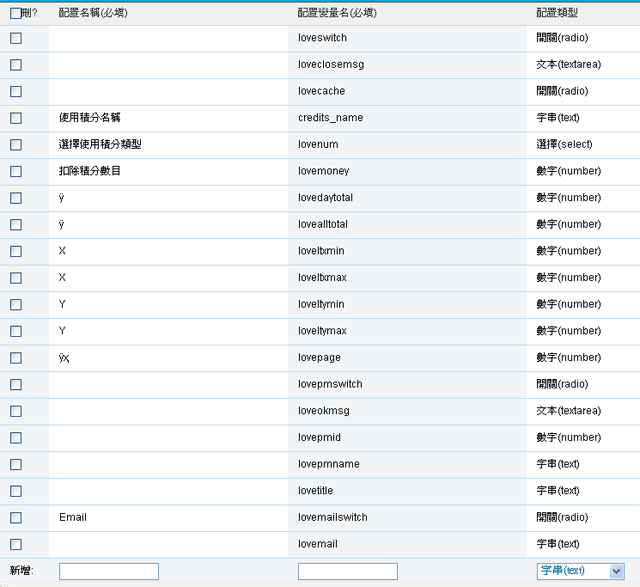Click the 開關(radio) type in loveswitch row
The height and width of the screenshot is (587, 640).
click(562, 38)
